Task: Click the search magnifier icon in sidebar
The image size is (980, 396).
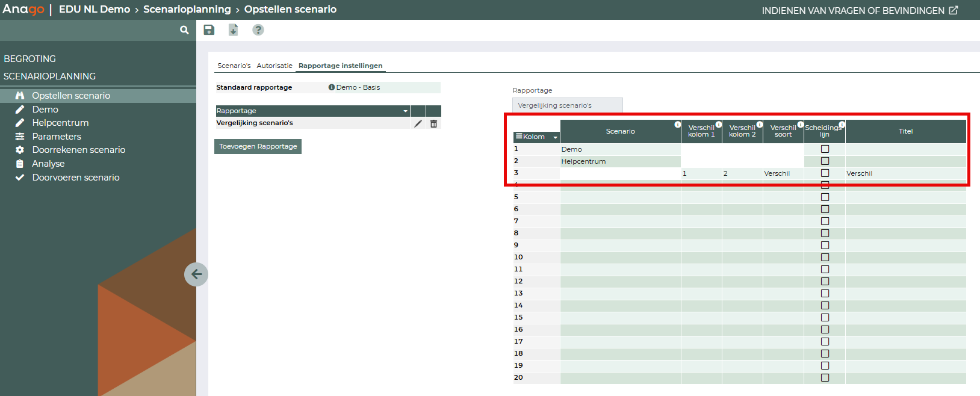Action: click(x=184, y=30)
